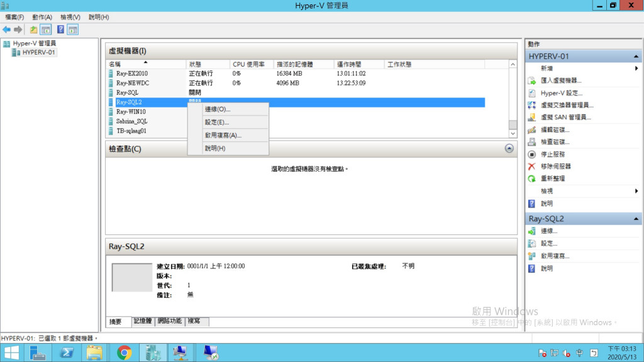Open Server Manager from the taskbar

coord(38,353)
